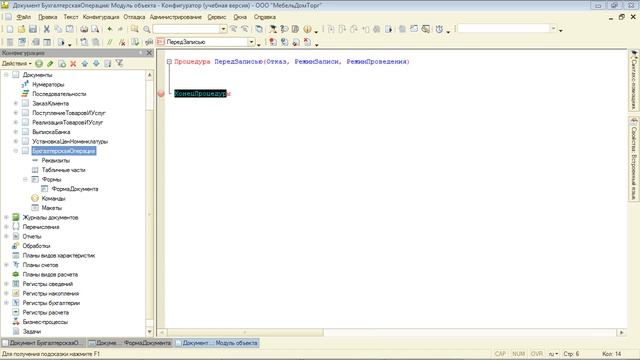The width and height of the screenshot is (640, 360).
Task: Click the Paste clipboard icon
Action: (70, 29)
